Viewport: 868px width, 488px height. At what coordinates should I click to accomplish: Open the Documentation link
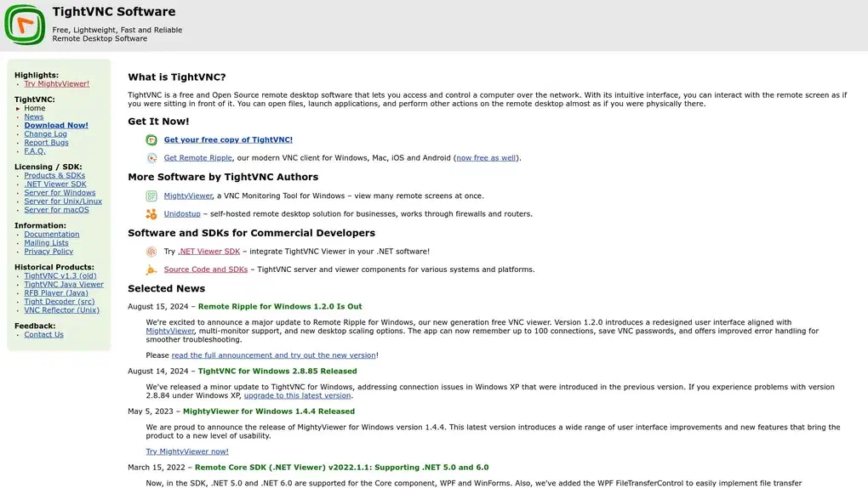click(51, 234)
